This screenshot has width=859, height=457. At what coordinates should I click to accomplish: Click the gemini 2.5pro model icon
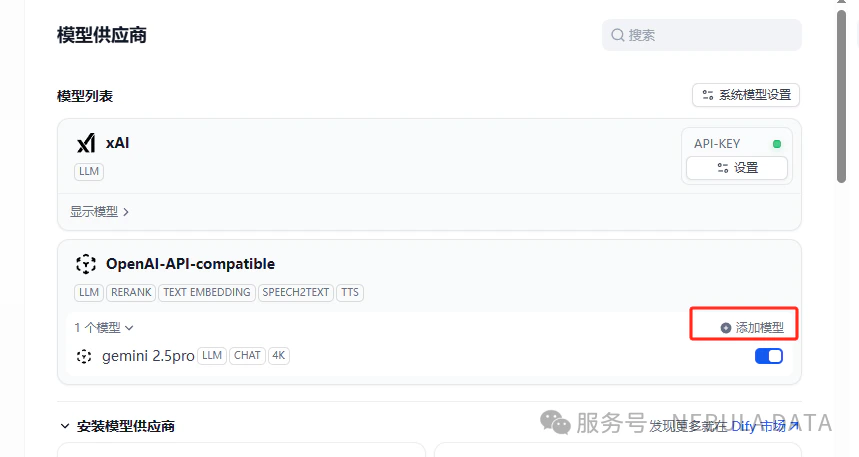pos(84,356)
